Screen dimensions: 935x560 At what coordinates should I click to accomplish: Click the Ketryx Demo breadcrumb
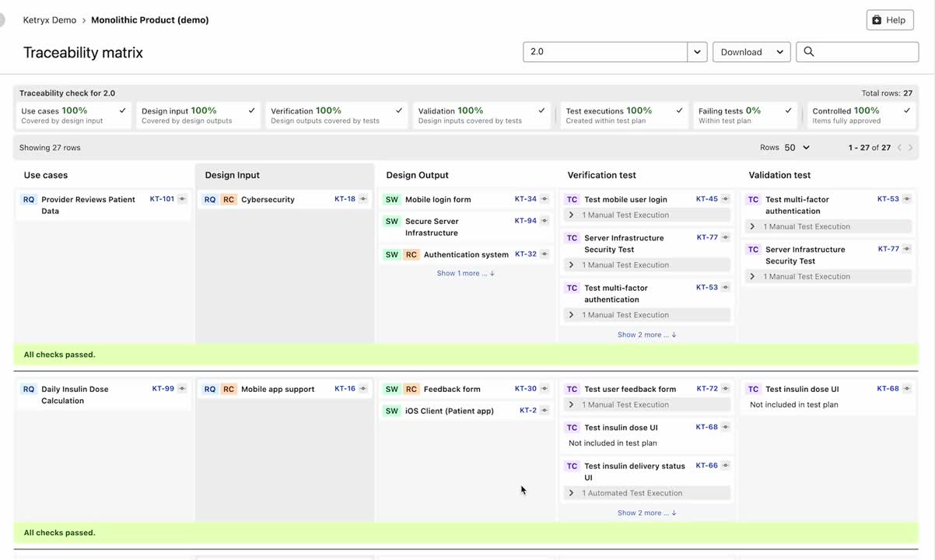(x=51, y=19)
